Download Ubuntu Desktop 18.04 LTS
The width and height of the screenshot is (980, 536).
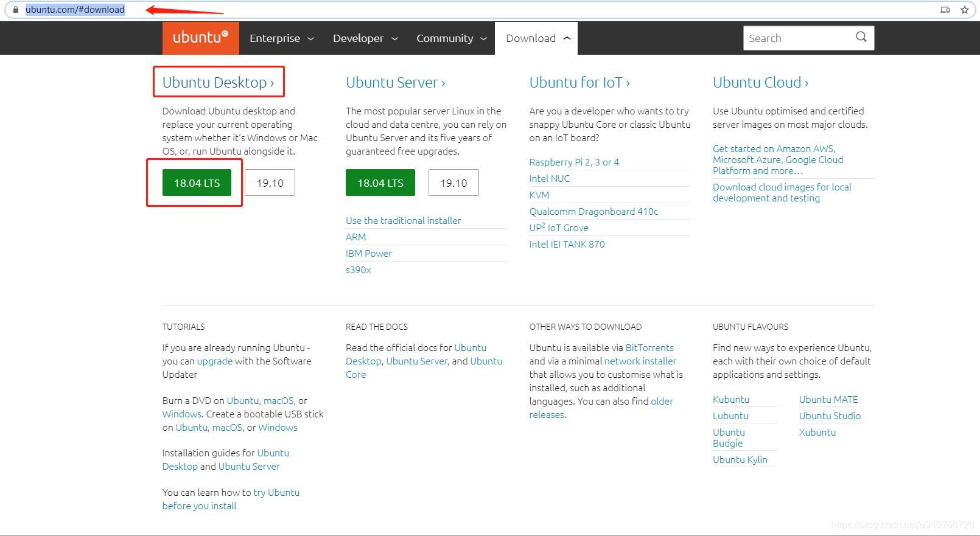tap(197, 183)
